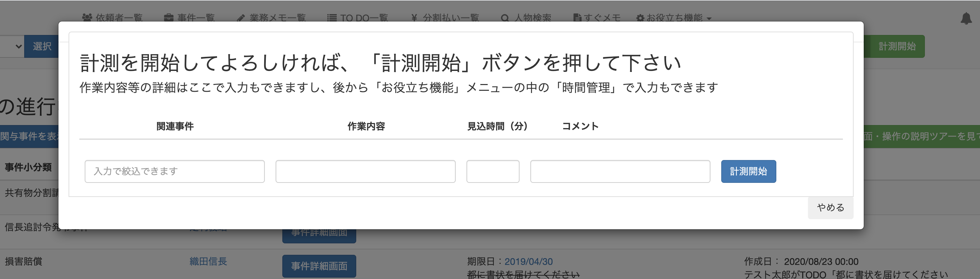Click the 2019/04/30 deadline date link
The width and height of the screenshot is (980, 279).
click(x=528, y=262)
